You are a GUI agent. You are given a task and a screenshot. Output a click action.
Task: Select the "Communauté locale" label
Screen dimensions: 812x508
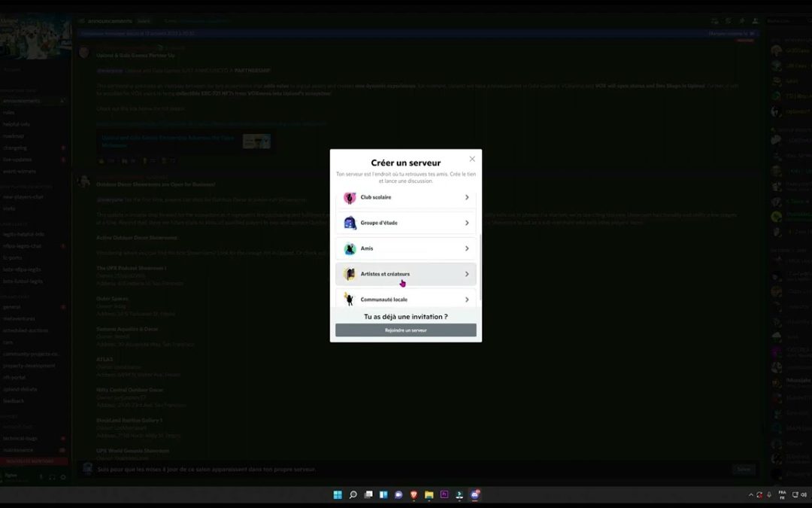(x=383, y=299)
